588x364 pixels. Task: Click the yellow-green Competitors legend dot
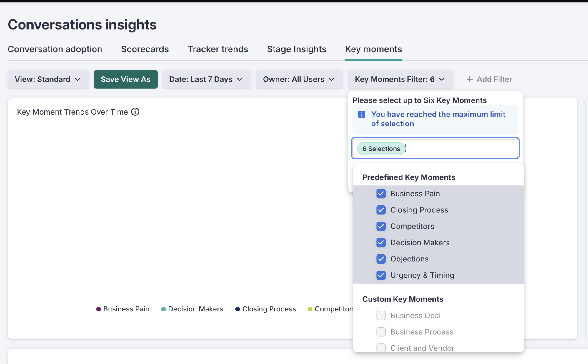(x=310, y=309)
